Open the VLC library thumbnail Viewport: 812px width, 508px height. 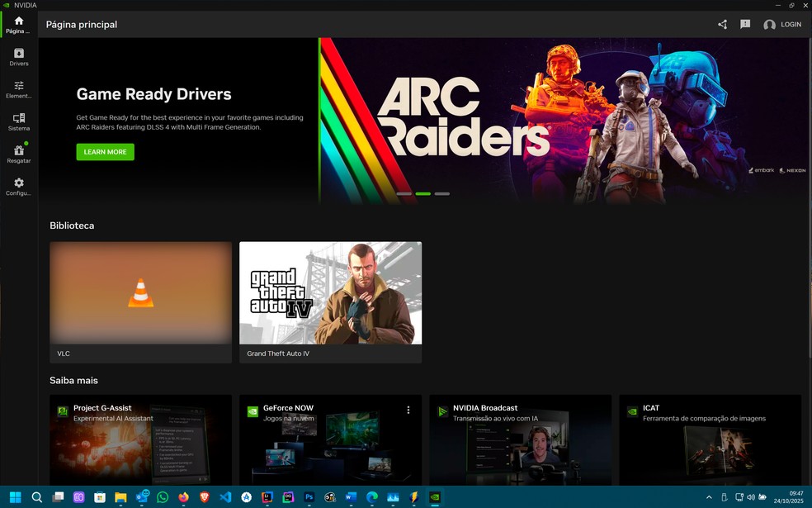coord(140,293)
